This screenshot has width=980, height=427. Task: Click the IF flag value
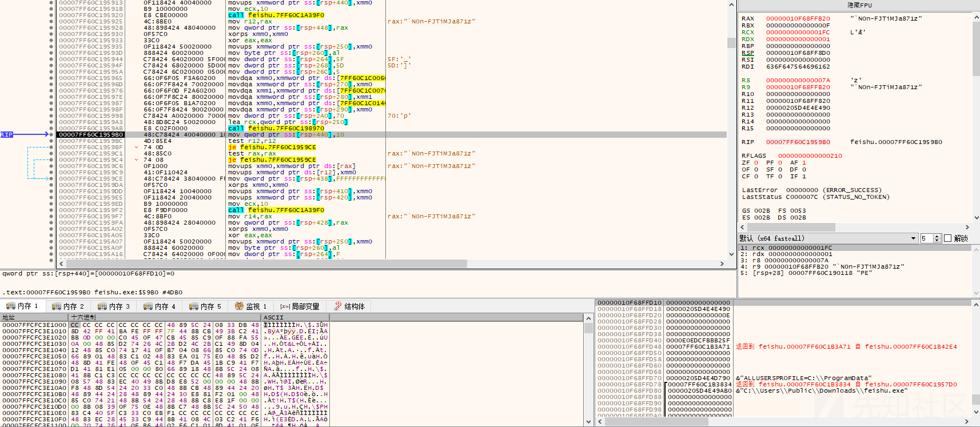pos(804,177)
